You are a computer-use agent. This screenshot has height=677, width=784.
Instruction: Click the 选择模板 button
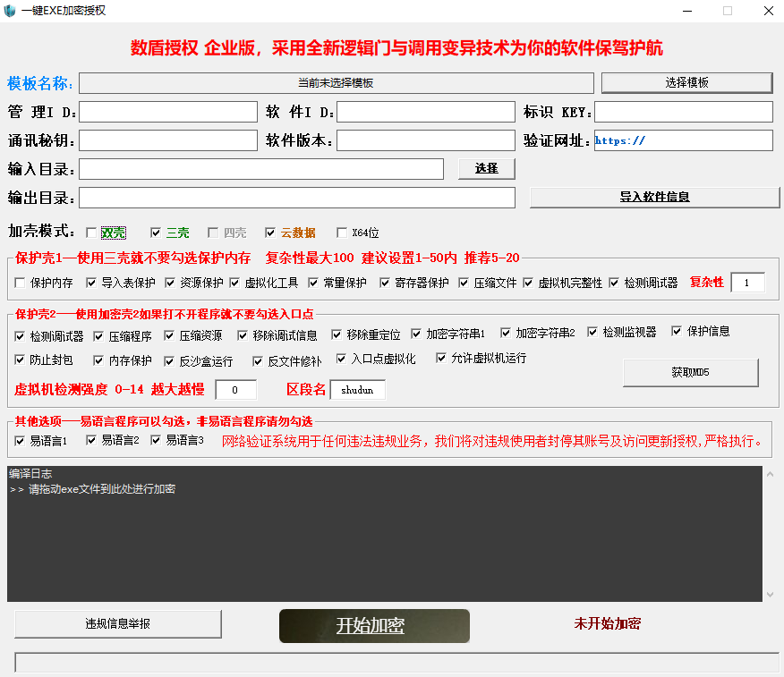(686, 82)
